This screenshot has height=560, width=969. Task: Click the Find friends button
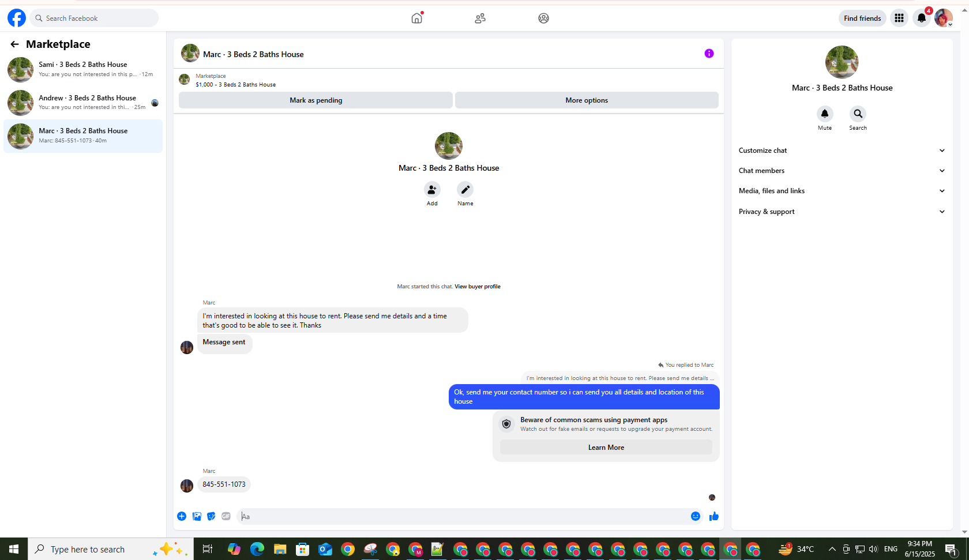[862, 18]
